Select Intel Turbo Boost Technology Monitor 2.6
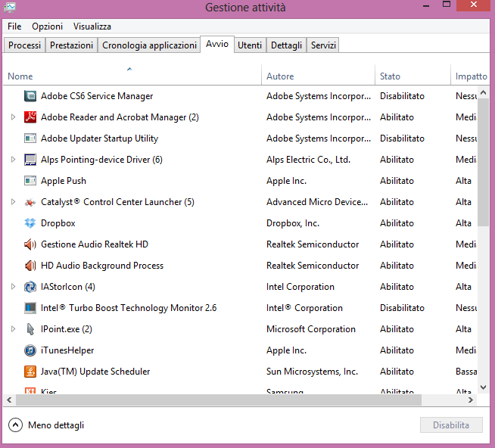The height and width of the screenshot is (448, 495). (129, 308)
